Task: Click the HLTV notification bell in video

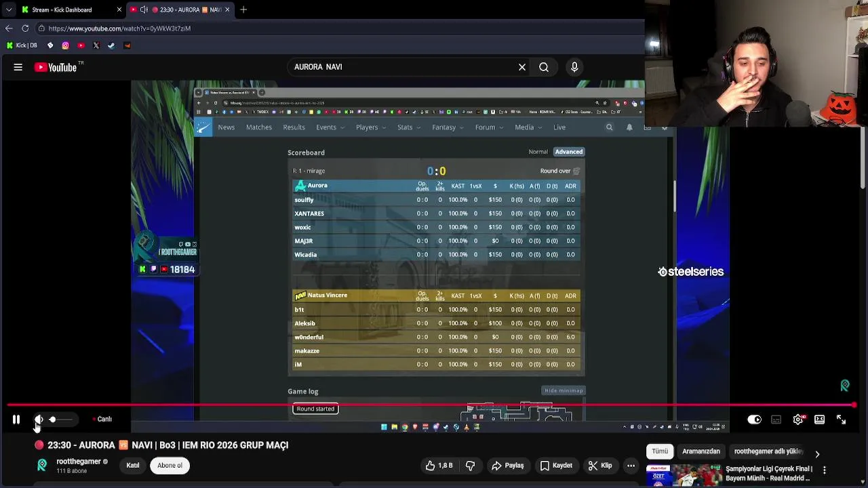Action: point(629,127)
